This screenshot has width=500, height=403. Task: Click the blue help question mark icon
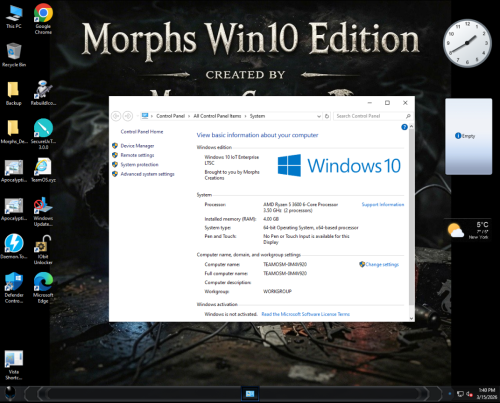404,127
